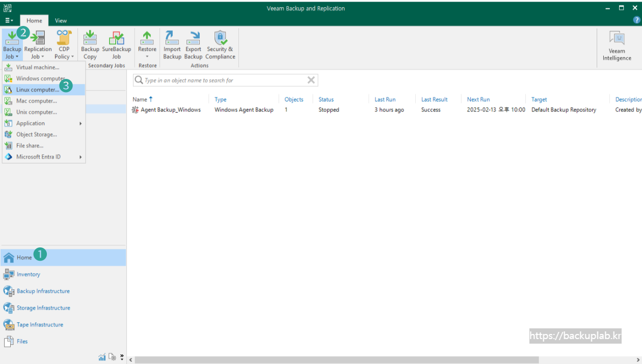Sort by the Status column header
The height and width of the screenshot is (364, 642).
point(326,99)
